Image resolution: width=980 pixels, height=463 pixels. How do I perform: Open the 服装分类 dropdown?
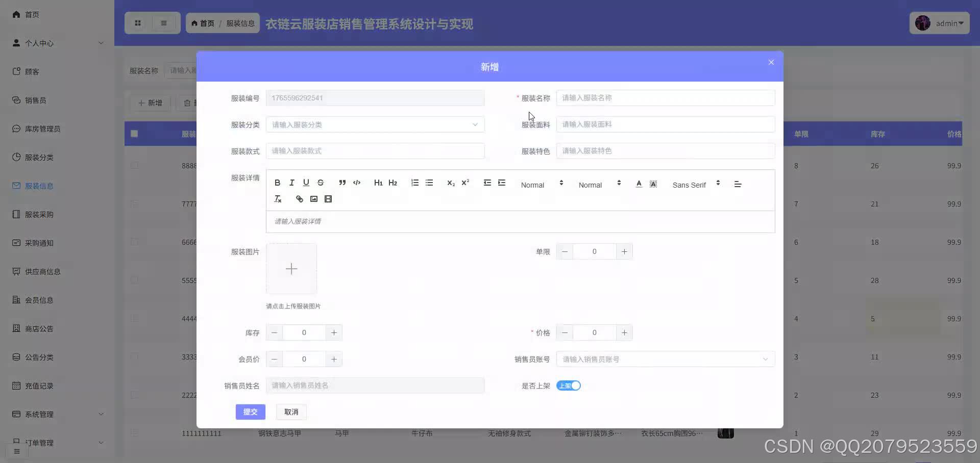[x=375, y=124]
